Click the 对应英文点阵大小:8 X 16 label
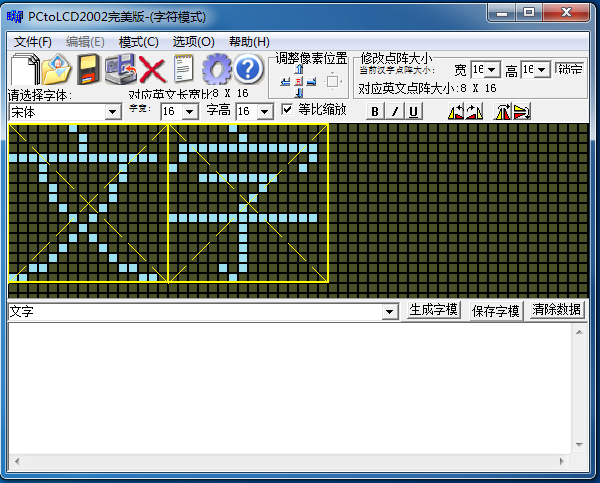Image resolution: width=600 pixels, height=483 pixels. pos(427,88)
